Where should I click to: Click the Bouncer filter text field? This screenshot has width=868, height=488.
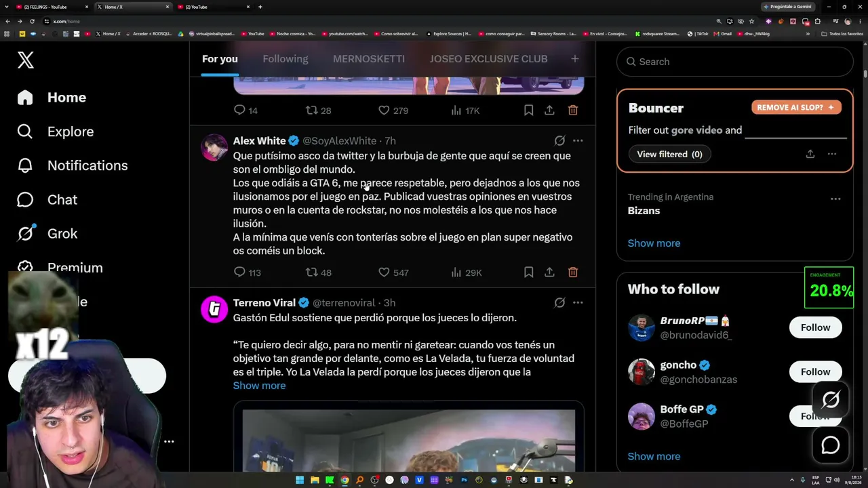click(x=795, y=130)
